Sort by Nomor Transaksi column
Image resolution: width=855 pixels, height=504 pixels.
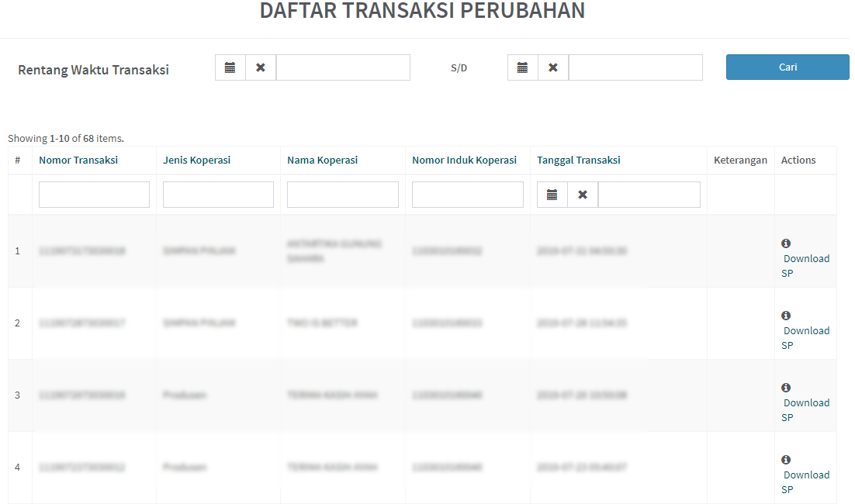click(x=78, y=161)
